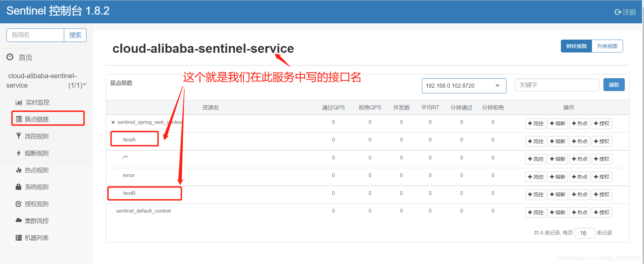Click the /testA resource name
Image resolution: width=644 pixels, height=264 pixels.
[x=129, y=140]
